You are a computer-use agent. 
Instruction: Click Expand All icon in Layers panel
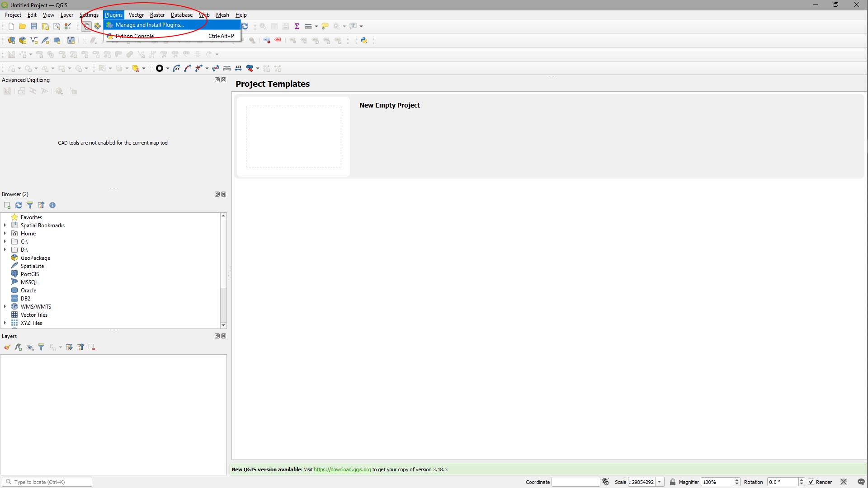(x=69, y=347)
